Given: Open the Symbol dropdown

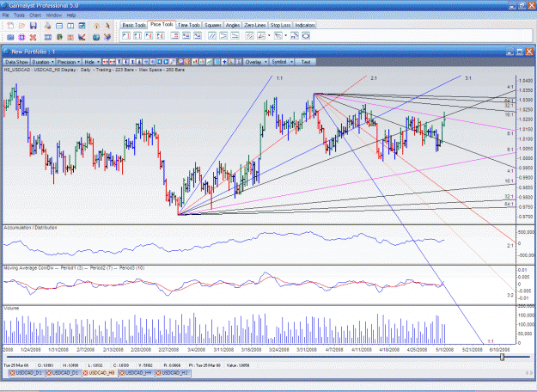Looking at the screenshot, I should tap(282, 62).
